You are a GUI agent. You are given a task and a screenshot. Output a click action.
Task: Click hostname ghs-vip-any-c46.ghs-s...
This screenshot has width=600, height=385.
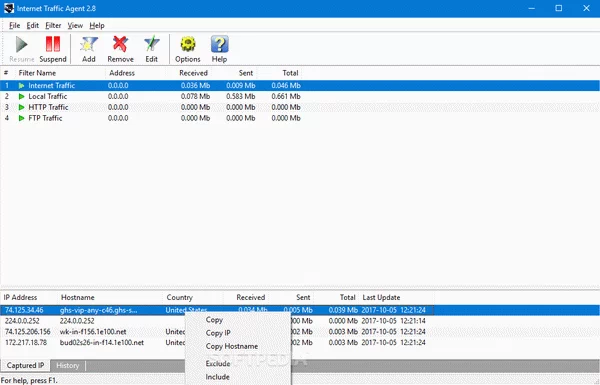[98, 310]
